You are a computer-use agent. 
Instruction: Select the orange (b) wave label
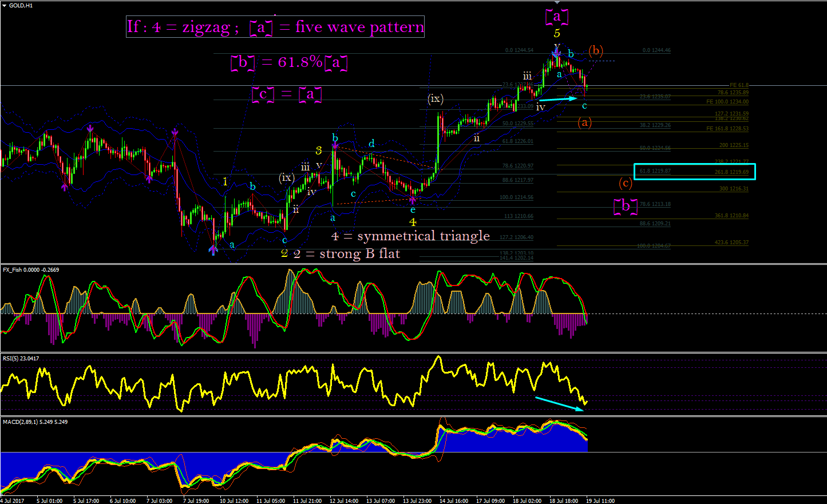pyautogui.click(x=596, y=50)
